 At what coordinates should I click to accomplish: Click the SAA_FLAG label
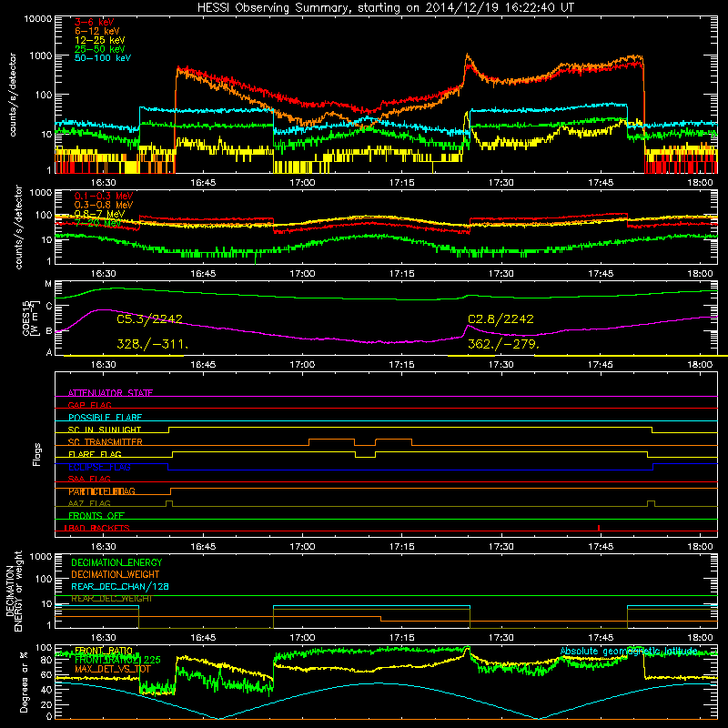[x=89, y=479]
